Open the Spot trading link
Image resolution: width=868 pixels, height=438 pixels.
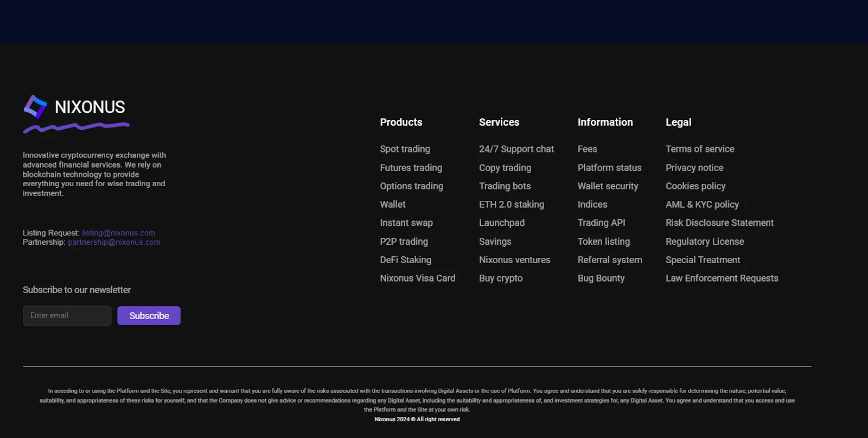(405, 149)
